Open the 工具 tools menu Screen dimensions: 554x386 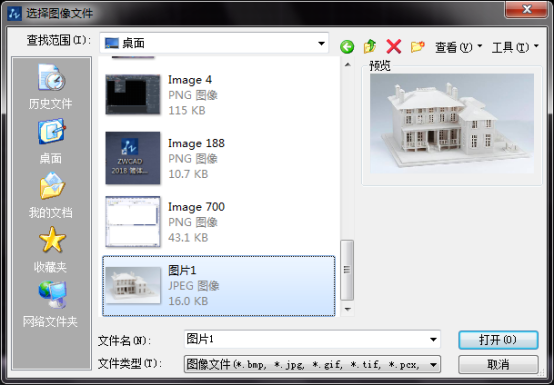coord(515,47)
